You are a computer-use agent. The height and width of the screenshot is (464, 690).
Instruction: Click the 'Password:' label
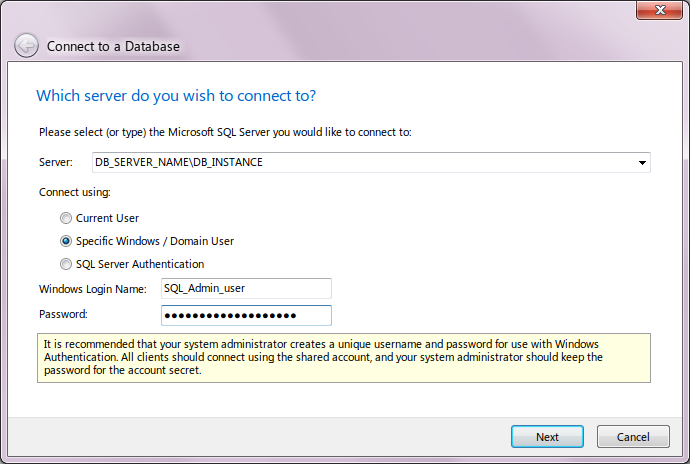point(64,315)
